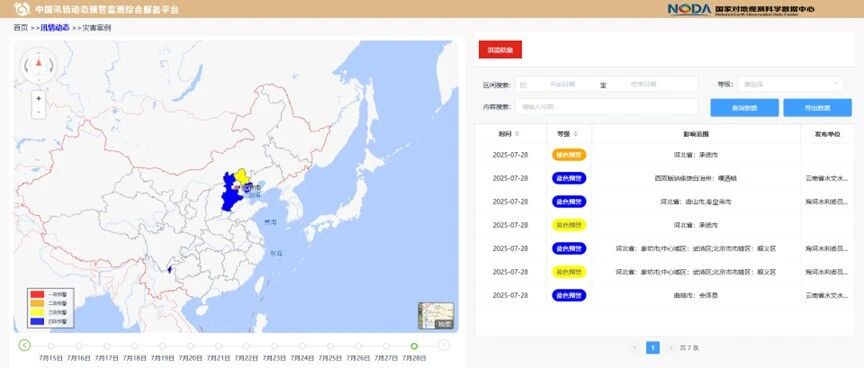Select 7月27日 on the timeline
This screenshot has height=368, width=864.
386,346
